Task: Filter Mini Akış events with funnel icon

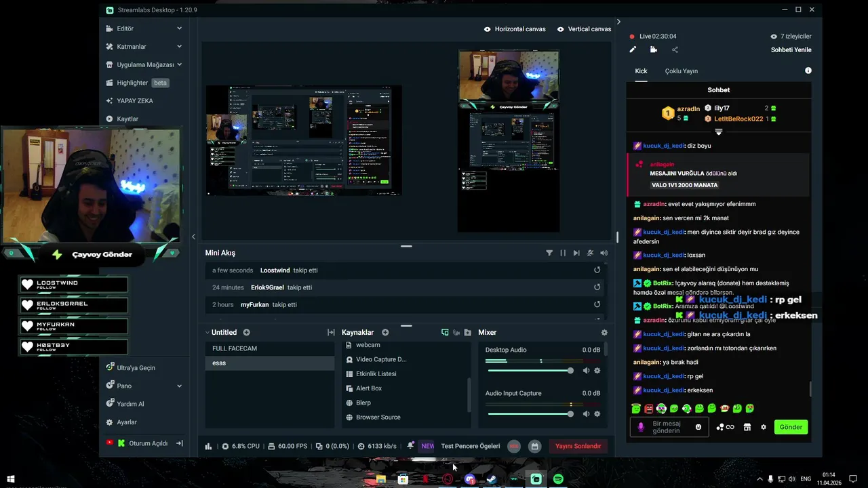Action: [549, 253]
